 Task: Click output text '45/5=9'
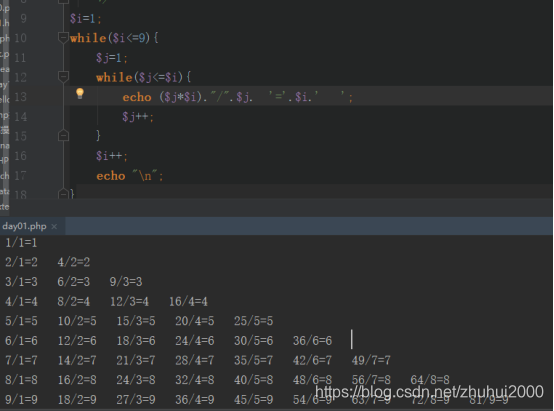[x=253, y=399]
